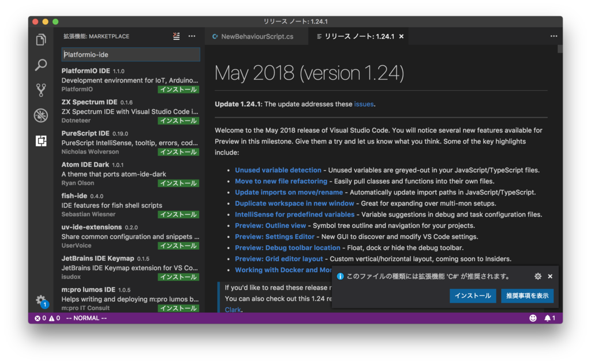Open Preview: Outline view link

coord(271,226)
